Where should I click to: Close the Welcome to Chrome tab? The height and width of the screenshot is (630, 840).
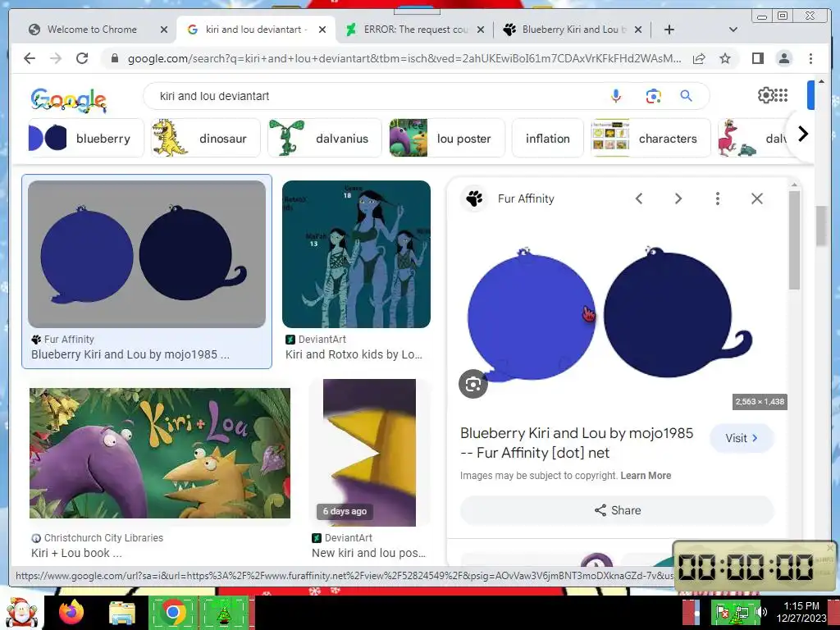(x=164, y=30)
